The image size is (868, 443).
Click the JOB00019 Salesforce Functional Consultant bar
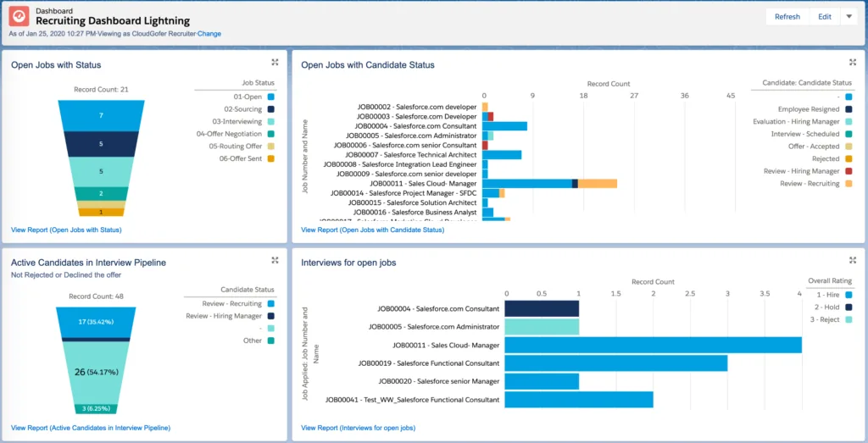click(x=616, y=363)
